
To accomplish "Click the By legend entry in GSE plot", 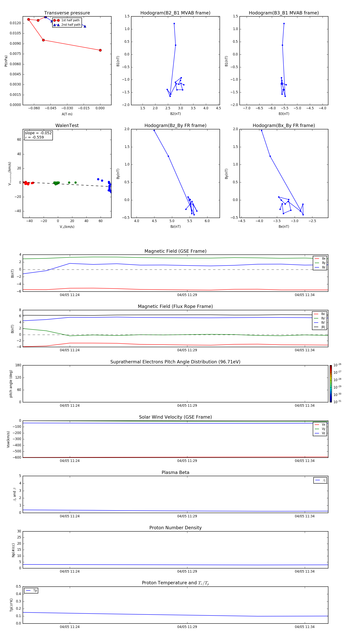I will 320,263.
